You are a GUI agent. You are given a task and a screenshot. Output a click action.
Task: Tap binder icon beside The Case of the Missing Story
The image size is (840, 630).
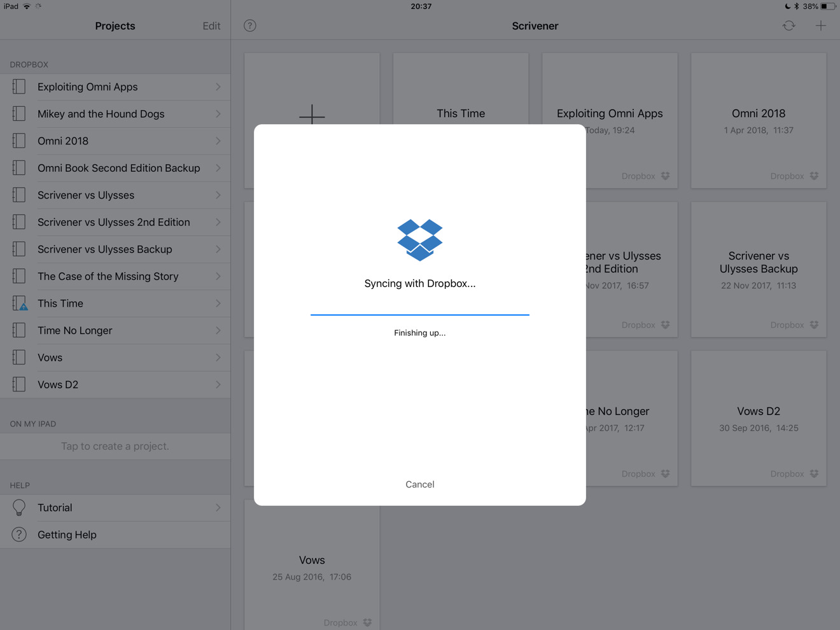point(19,276)
